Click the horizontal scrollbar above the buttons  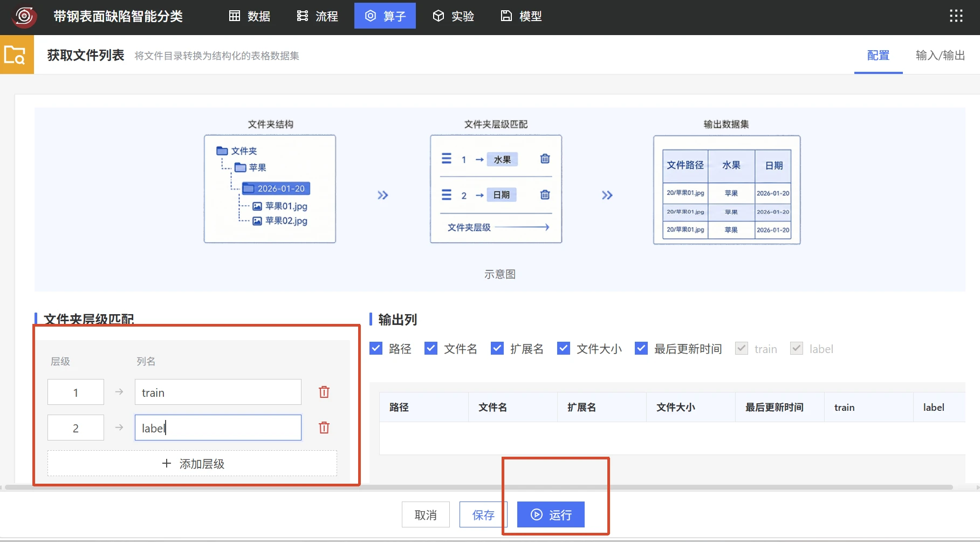coord(479,487)
